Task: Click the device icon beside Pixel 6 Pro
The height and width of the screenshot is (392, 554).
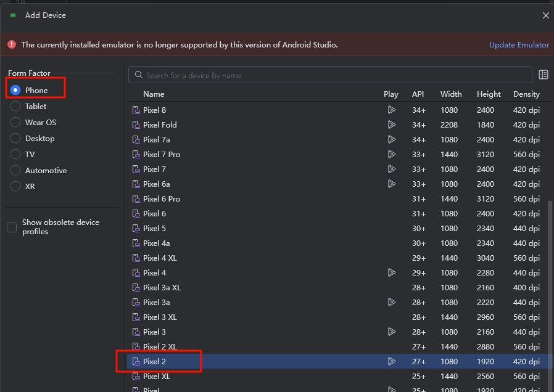Action: 136,199
